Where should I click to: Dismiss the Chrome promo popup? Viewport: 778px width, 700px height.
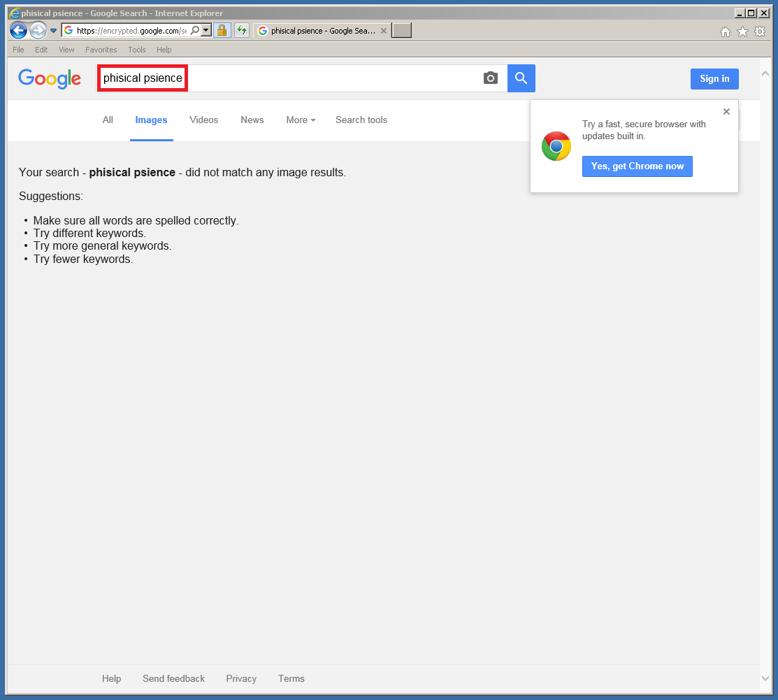[x=726, y=112]
